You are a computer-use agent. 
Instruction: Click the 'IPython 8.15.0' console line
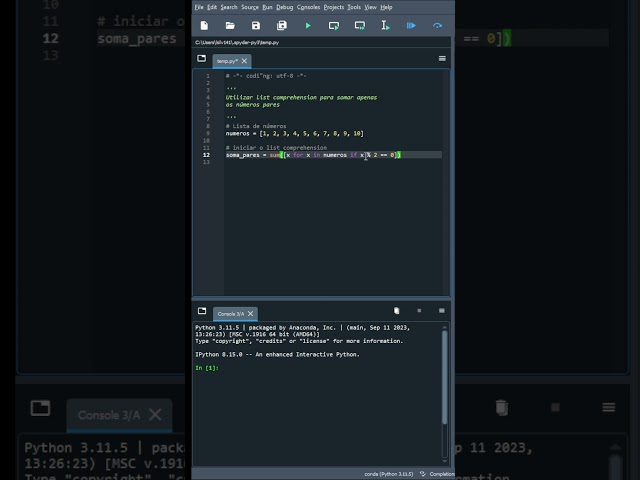[x=277, y=355]
